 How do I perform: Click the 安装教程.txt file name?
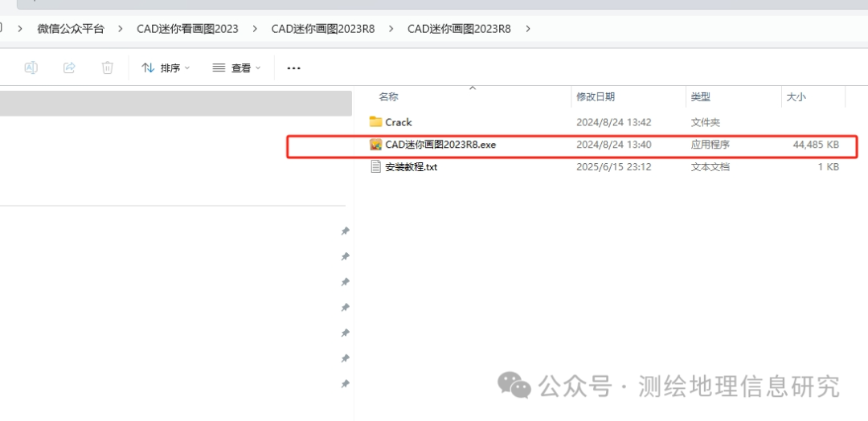pyautogui.click(x=411, y=166)
